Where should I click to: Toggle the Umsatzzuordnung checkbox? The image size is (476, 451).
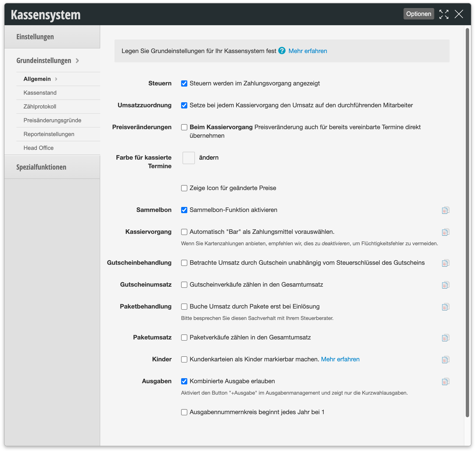[x=184, y=105]
